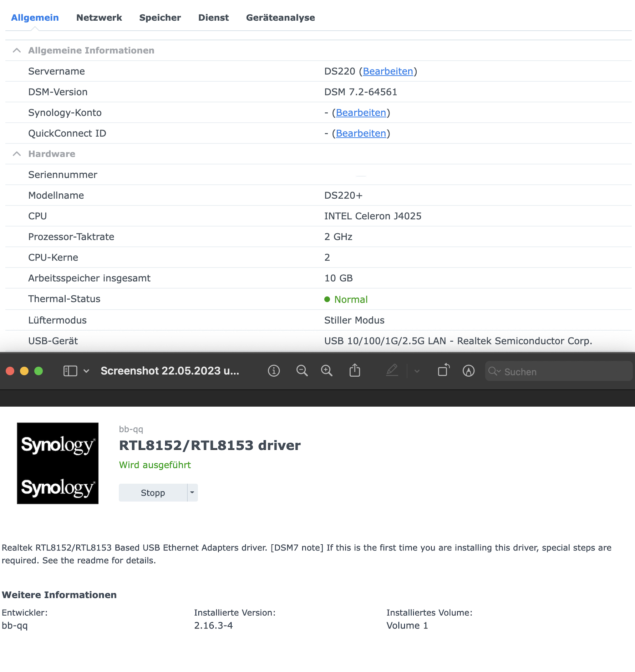Open the Stopp button dropdown arrow
The width and height of the screenshot is (635, 672).
click(x=192, y=492)
